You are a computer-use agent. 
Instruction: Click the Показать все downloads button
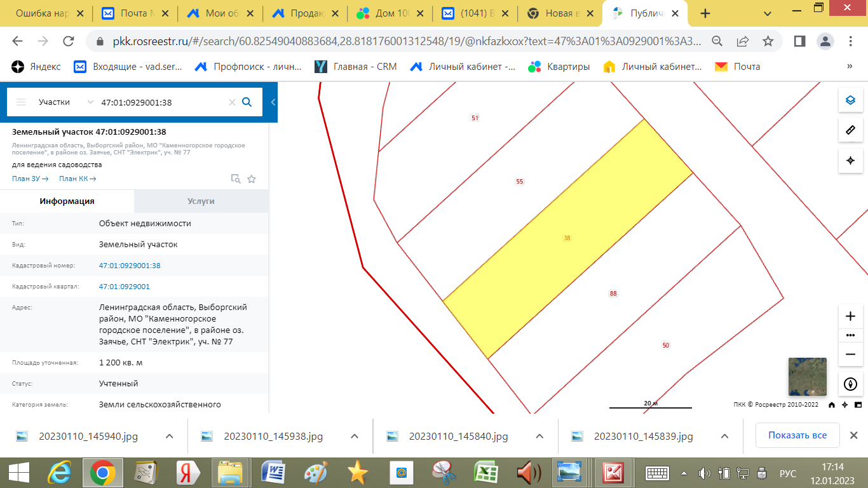coord(797,436)
